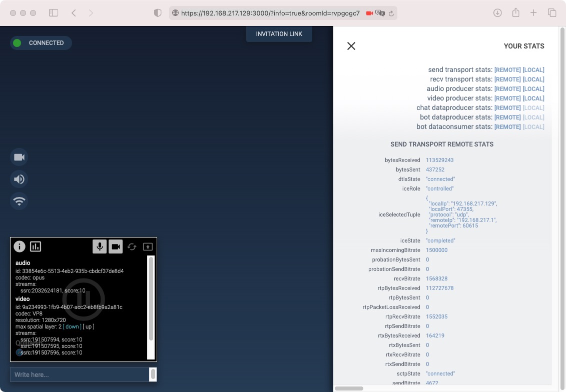Click the wifi network icon on sidebar
Viewport: 566px width, 392px height.
pos(19,201)
